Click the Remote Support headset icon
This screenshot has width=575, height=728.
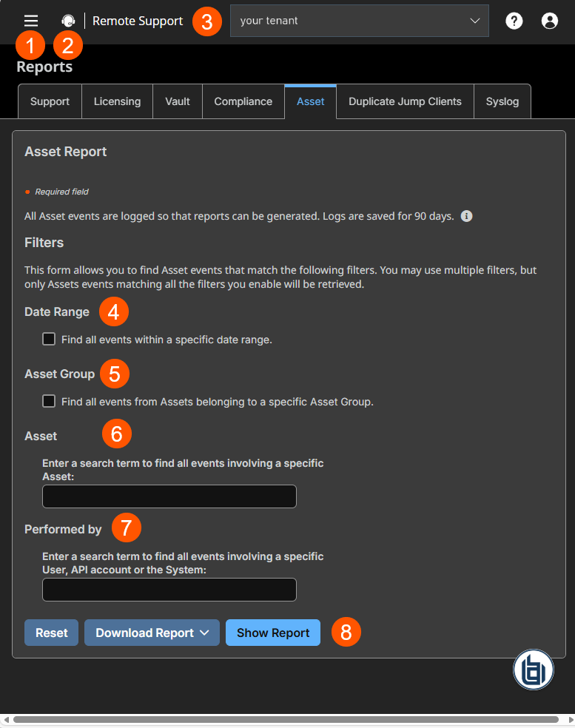[x=68, y=21]
